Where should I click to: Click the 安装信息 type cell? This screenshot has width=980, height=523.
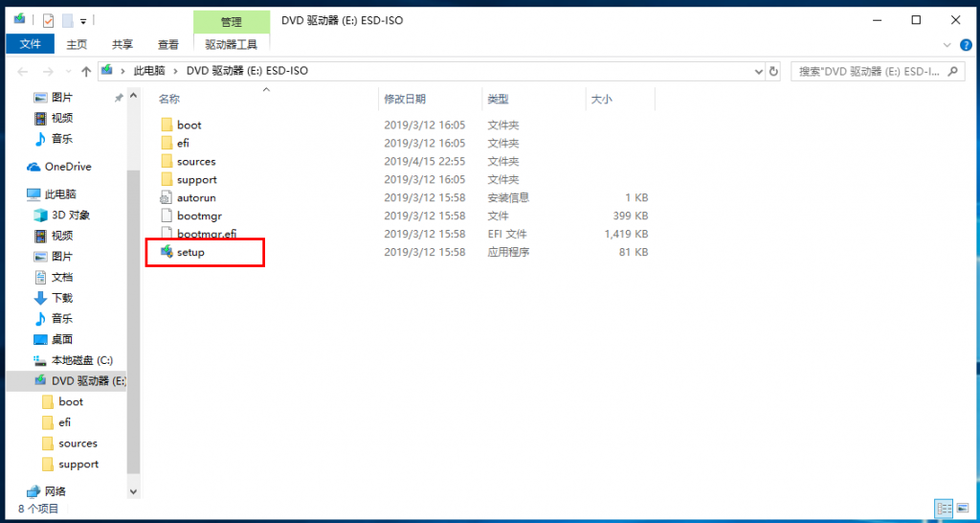[508, 197]
